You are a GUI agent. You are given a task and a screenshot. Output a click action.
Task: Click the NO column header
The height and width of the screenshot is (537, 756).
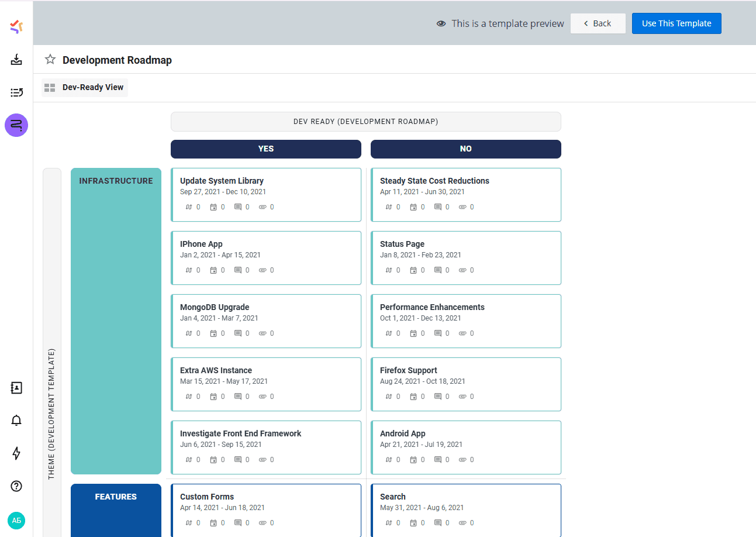(465, 149)
